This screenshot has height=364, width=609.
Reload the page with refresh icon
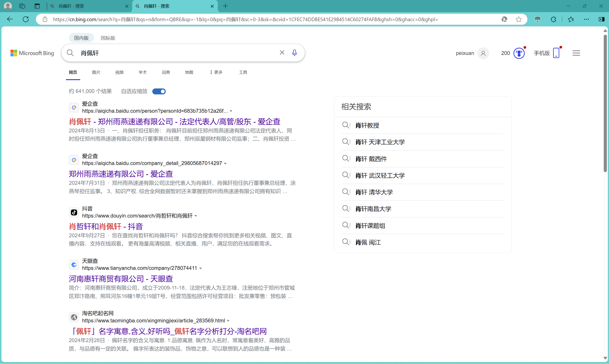[x=26, y=19]
